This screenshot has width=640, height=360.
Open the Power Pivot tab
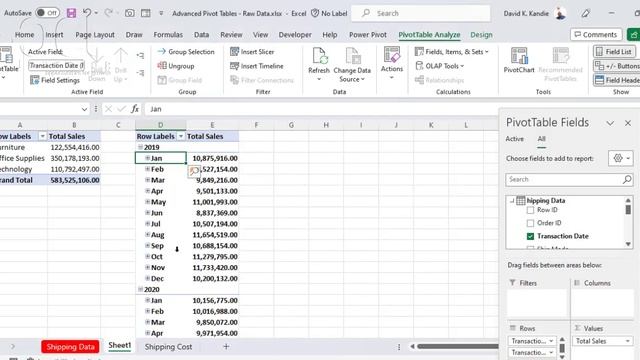coord(368,35)
